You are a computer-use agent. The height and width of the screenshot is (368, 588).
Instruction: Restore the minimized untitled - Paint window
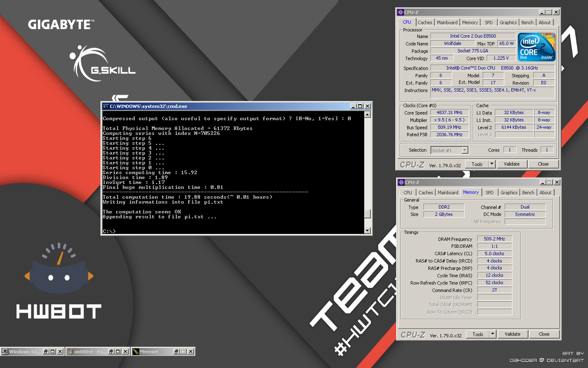point(111,352)
